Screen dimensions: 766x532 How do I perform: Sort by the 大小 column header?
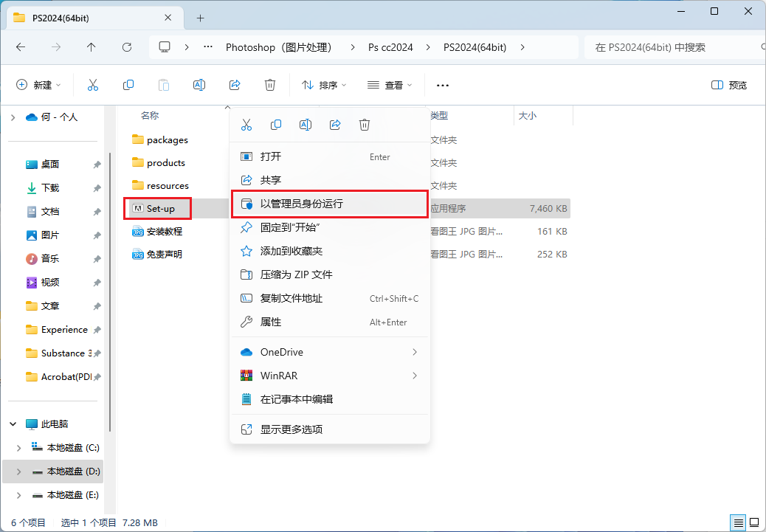[527, 116]
